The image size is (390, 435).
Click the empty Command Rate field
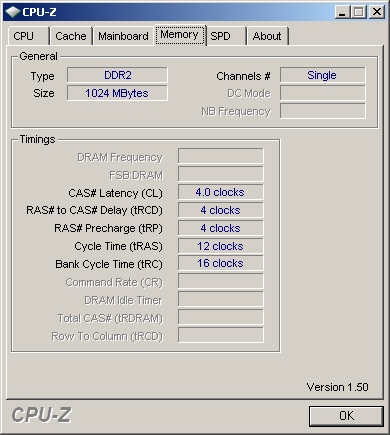pyautogui.click(x=221, y=281)
